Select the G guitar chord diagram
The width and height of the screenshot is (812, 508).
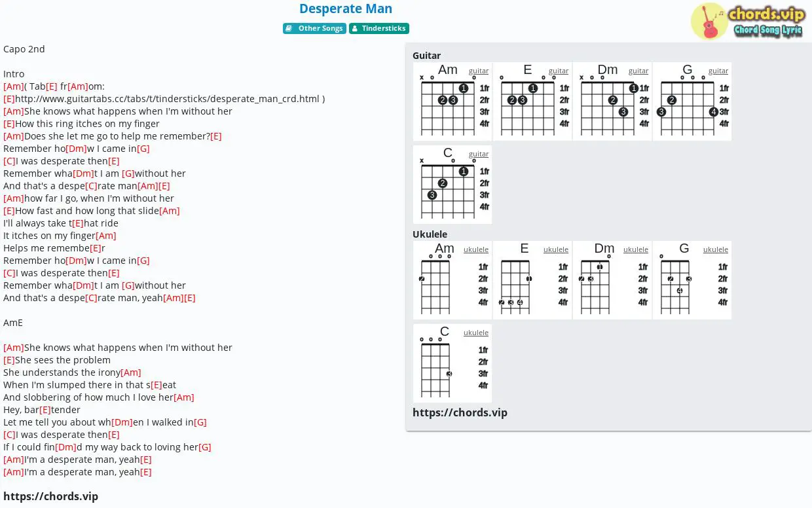692,101
